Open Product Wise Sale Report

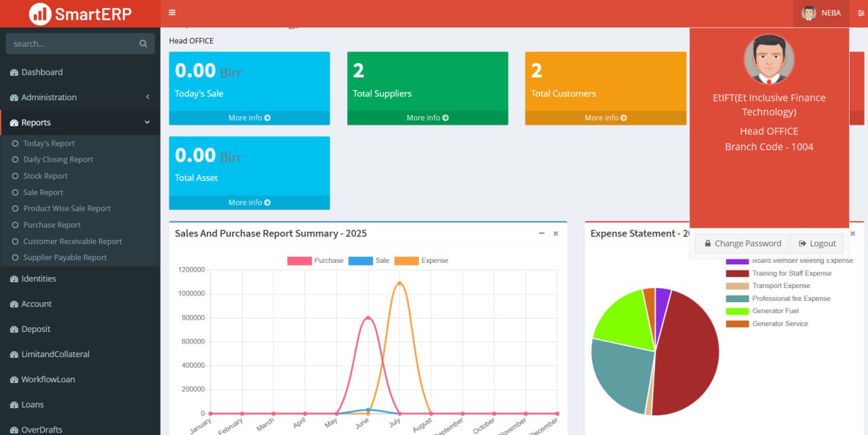coord(67,209)
